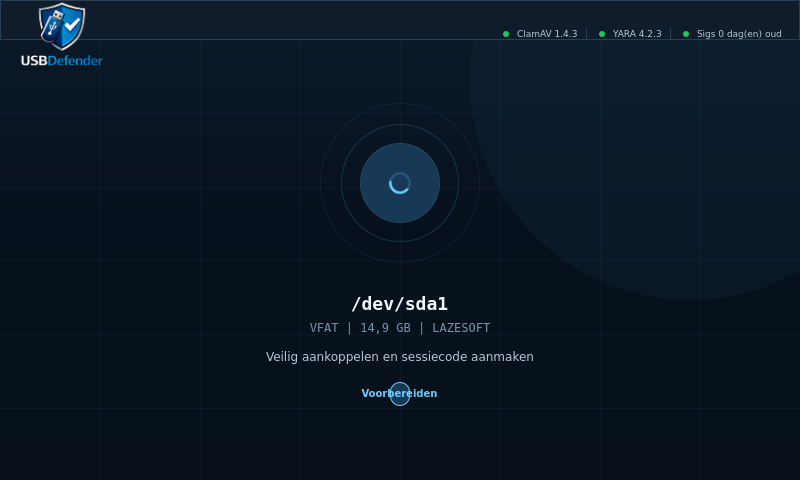Click the /dev/sda1 device name
The image size is (800, 480).
pos(399,304)
